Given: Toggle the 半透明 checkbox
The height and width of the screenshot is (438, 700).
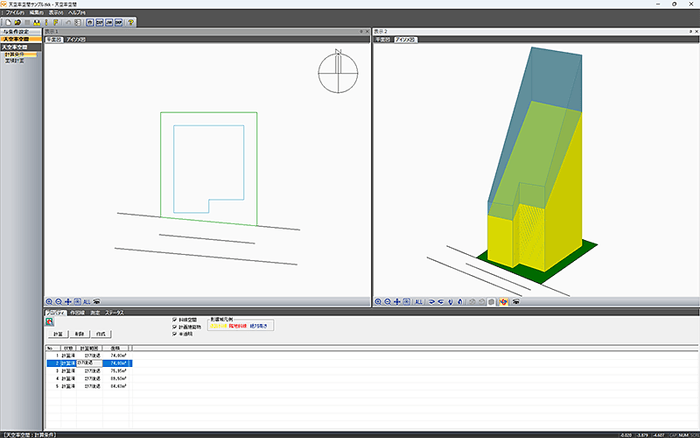Looking at the screenshot, I should point(176,333).
